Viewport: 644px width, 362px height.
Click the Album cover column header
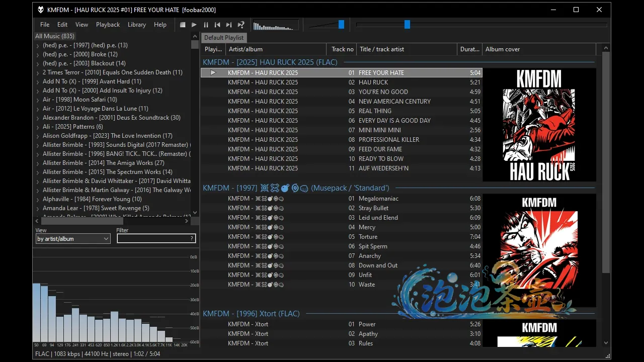[x=539, y=49]
